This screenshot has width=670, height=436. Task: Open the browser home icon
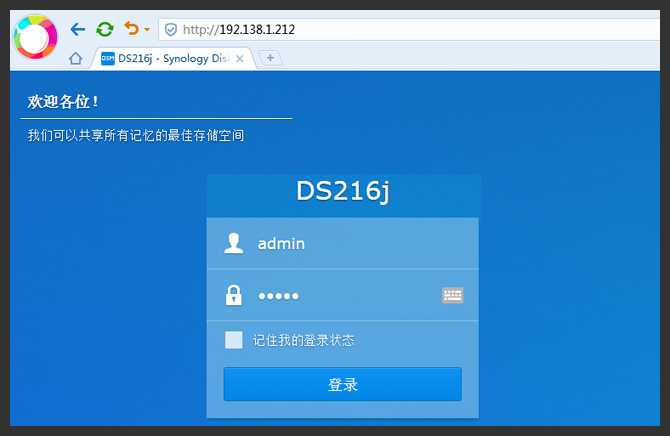(76, 58)
